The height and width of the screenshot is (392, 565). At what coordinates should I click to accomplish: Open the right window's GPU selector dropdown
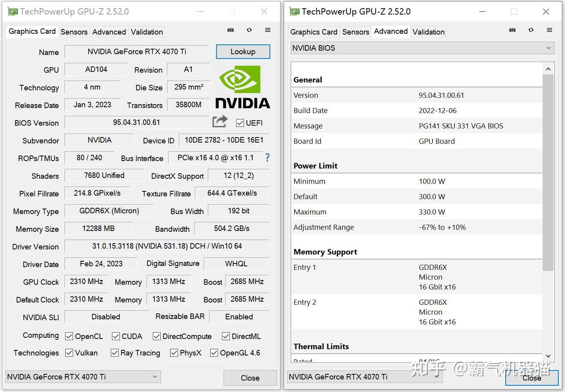[x=437, y=376]
